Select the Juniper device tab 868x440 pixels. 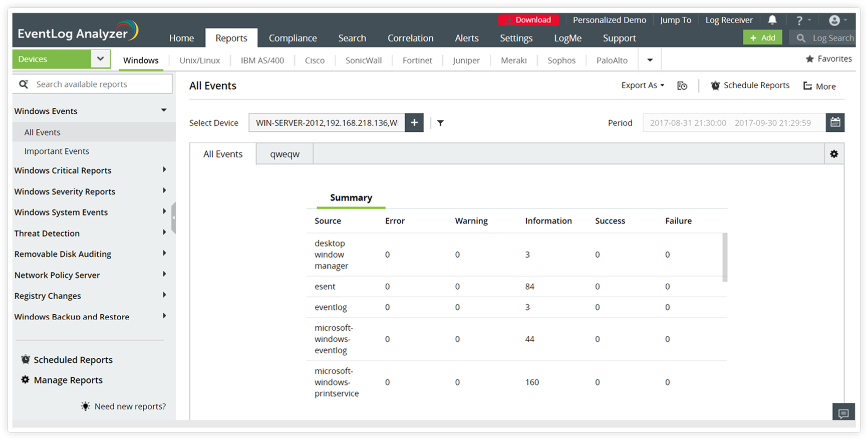[x=466, y=60]
